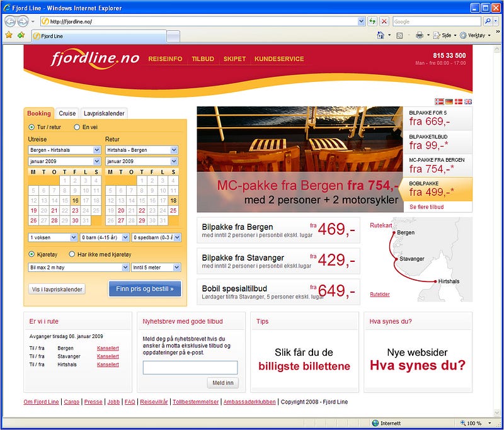Open the Retur month dropdown januar 2009

(x=141, y=161)
